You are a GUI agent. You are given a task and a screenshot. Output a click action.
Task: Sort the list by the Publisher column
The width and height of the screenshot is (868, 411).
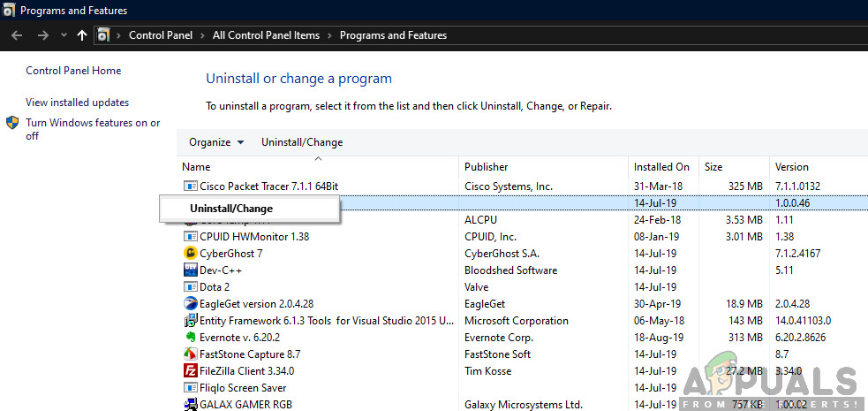[486, 167]
